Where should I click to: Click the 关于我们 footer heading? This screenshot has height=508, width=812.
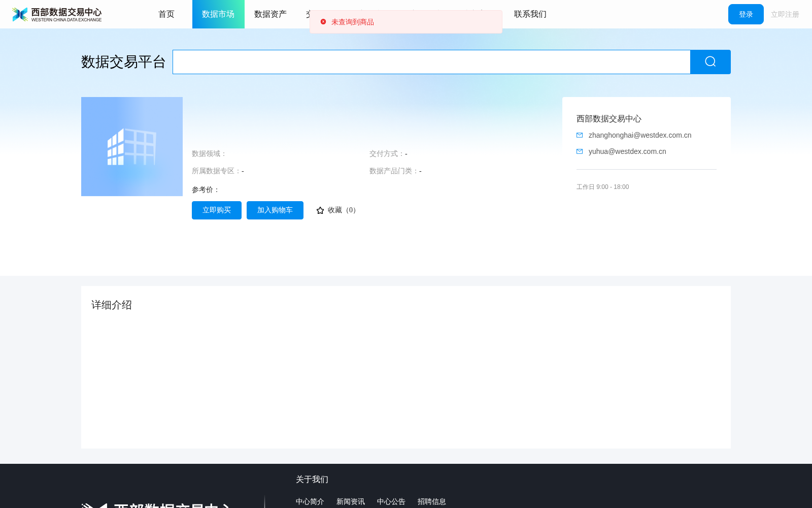click(312, 479)
